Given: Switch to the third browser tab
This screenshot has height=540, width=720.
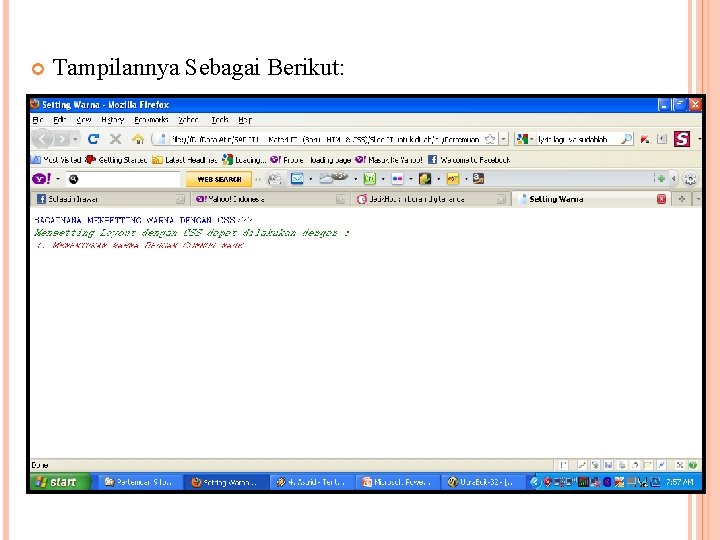Looking at the screenshot, I should tap(430, 199).
